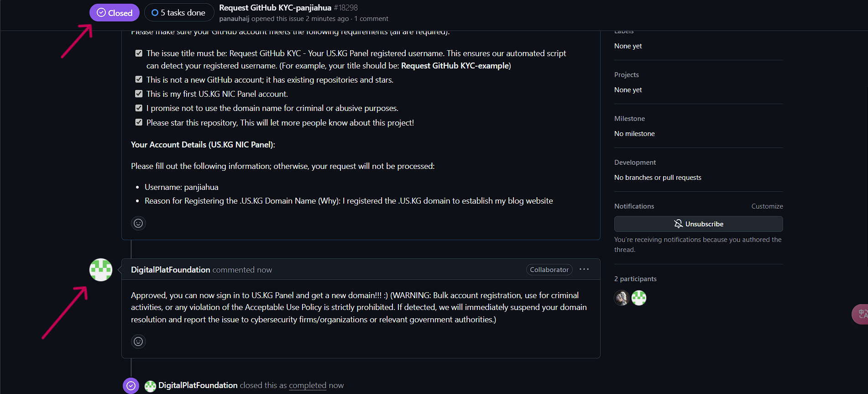
Task: Click the purple closed-event icon on the timeline
Action: 131,385
